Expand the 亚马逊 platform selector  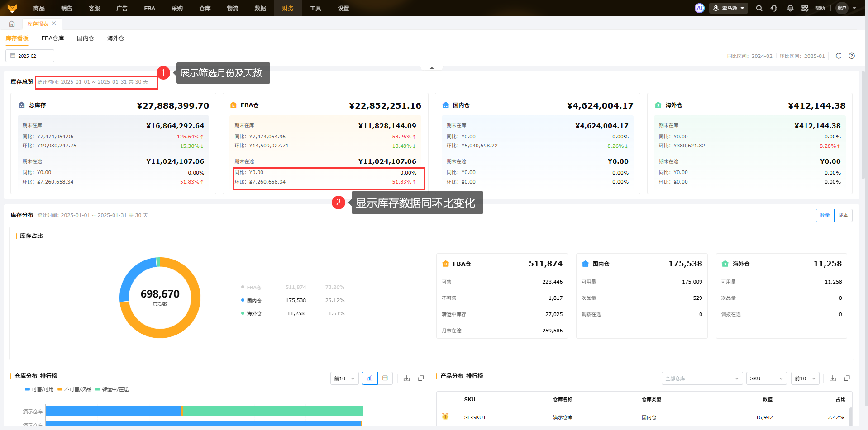729,8
